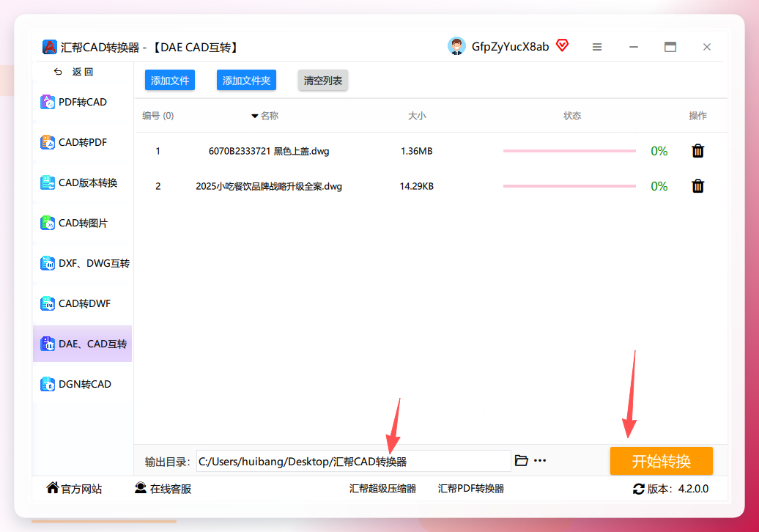The height and width of the screenshot is (532, 759).
Task: Toggle sort arrow beside 名称 column
Action: pyautogui.click(x=255, y=116)
